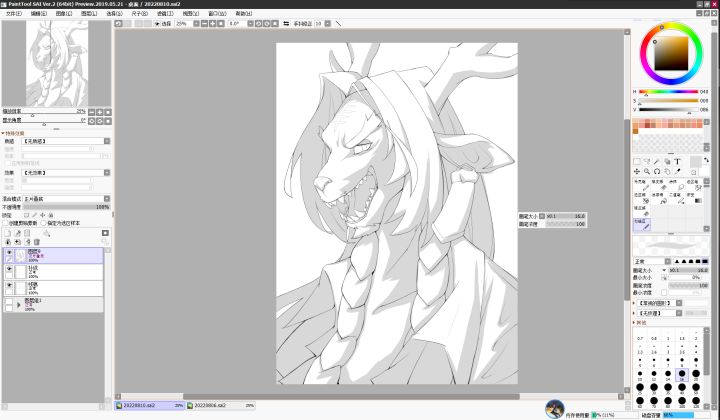
Task: Switch to the 20220806.sai2 document tab
Action: coord(221,406)
